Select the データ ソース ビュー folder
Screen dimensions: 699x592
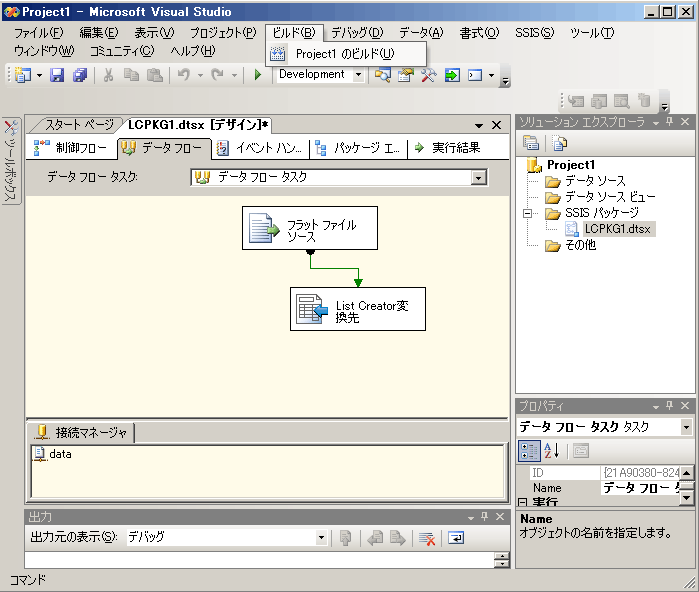(610, 197)
